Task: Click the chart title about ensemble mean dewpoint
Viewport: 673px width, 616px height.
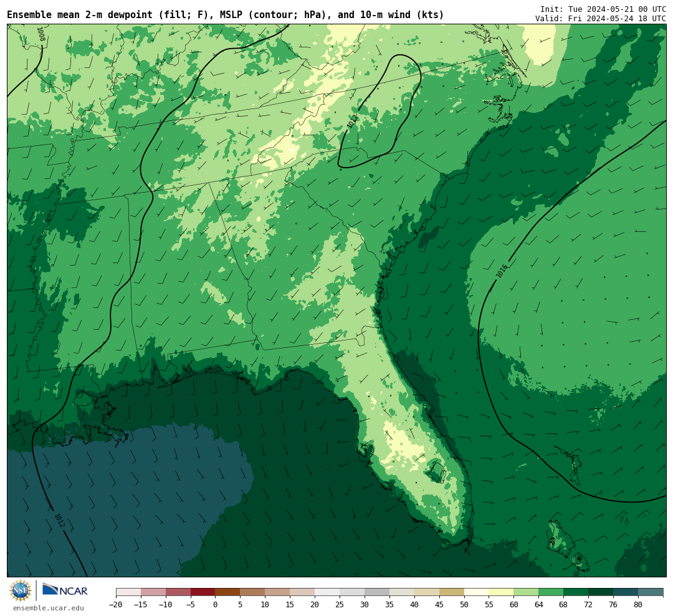Action: [x=226, y=15]
